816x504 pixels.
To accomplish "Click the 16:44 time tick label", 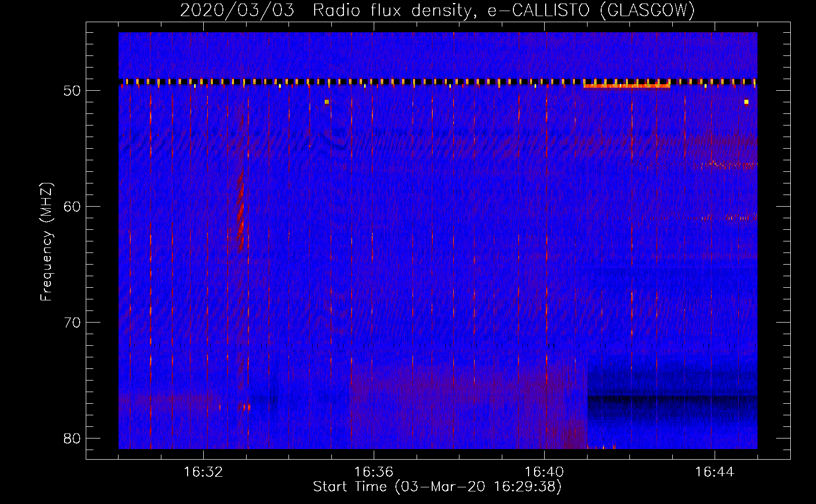I will click(x=715, y=472).
